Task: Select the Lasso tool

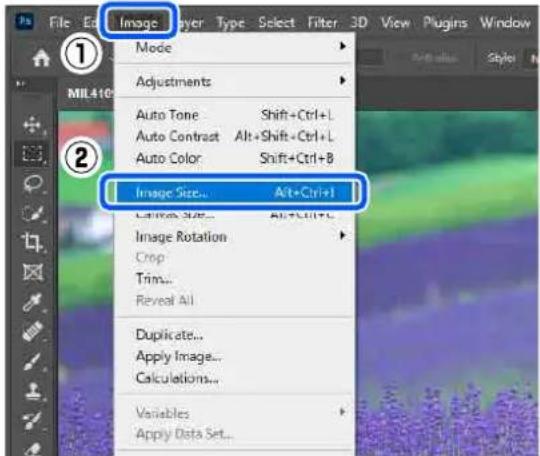Action: [x=33, y=183]
